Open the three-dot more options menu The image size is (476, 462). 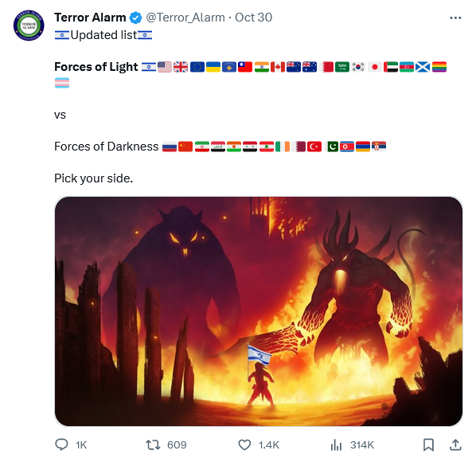[455, 18]
